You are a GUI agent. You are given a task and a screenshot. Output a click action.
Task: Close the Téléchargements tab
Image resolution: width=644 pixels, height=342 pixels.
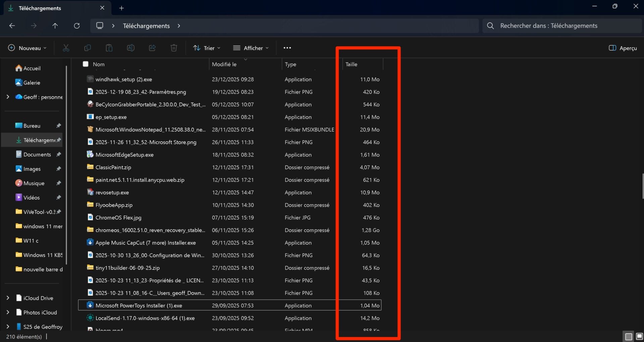tap(102, 8)
